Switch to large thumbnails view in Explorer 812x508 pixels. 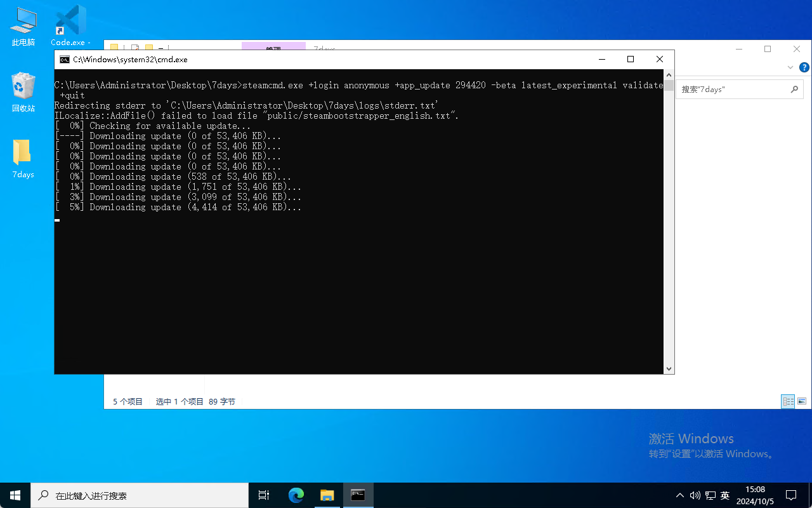802,401
